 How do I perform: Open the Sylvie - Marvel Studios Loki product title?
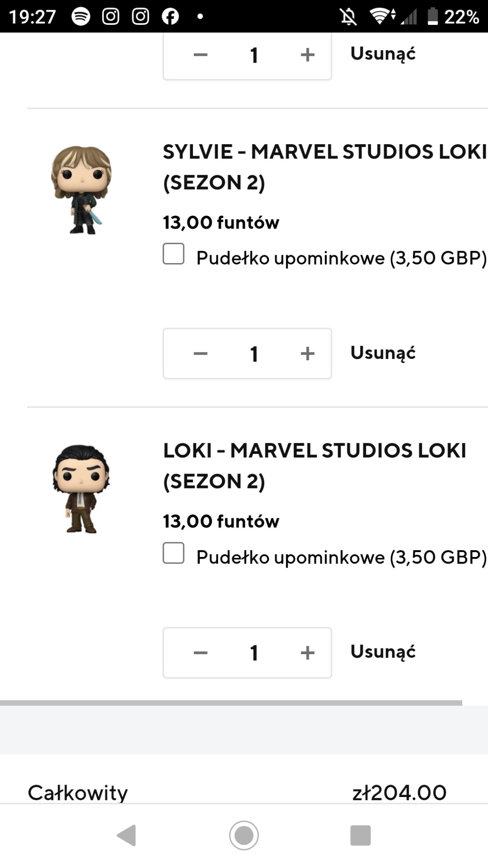tap(324, 167)
